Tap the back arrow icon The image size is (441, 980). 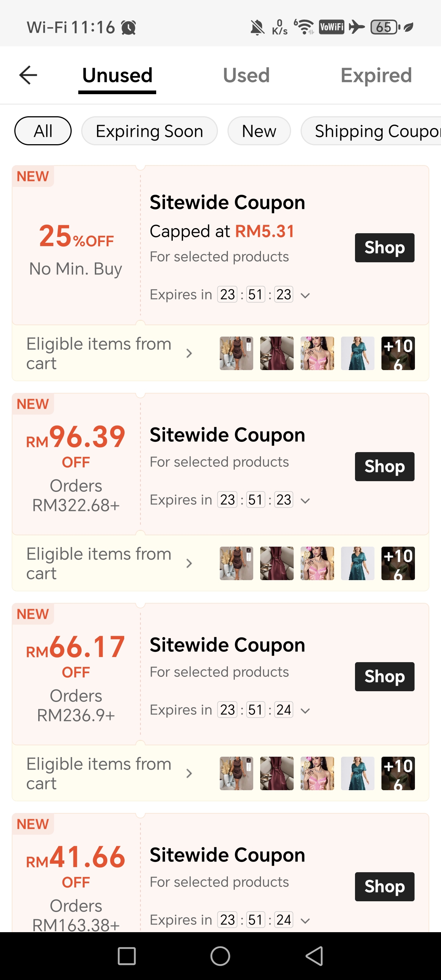point(28,75)
